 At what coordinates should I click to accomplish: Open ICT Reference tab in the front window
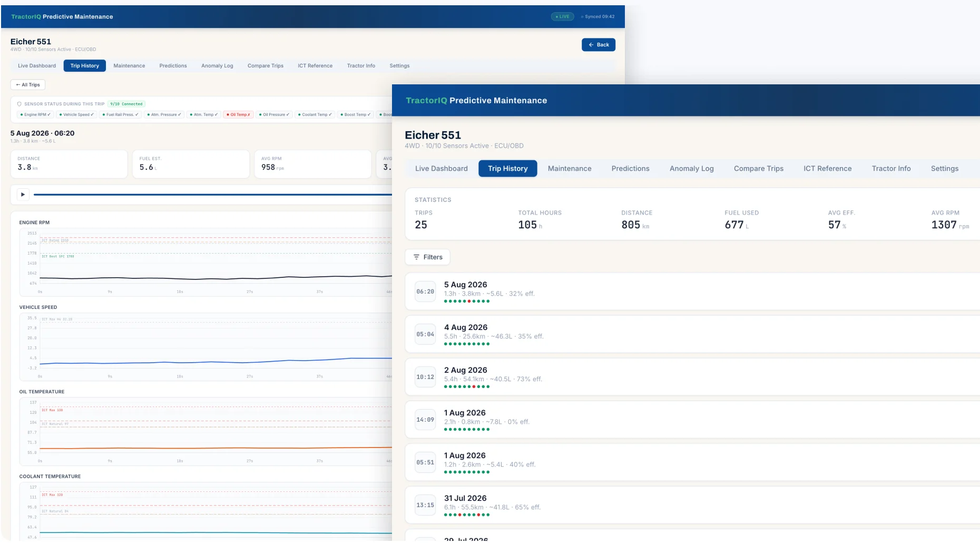pos(828,169)
